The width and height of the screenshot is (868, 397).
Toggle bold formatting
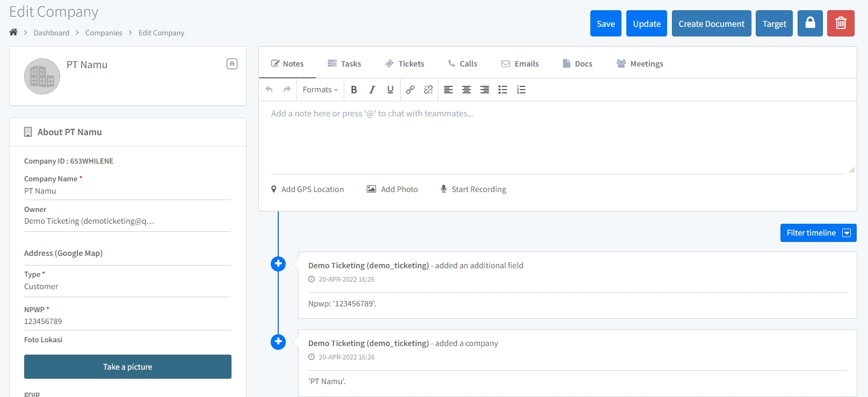354,90
